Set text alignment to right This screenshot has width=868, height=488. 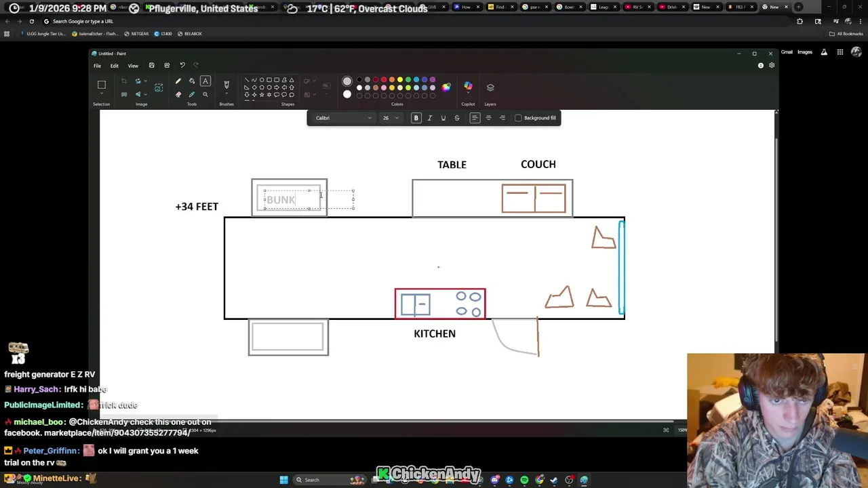click(x=502, y=118)
